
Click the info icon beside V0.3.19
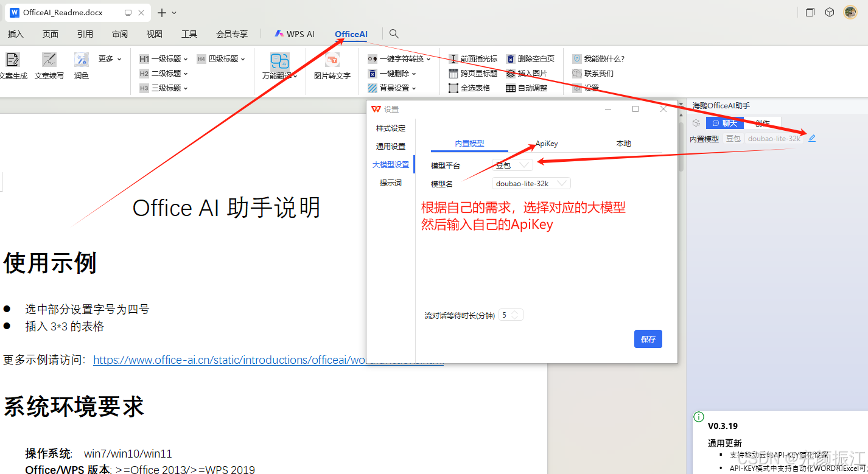(699, 417)
